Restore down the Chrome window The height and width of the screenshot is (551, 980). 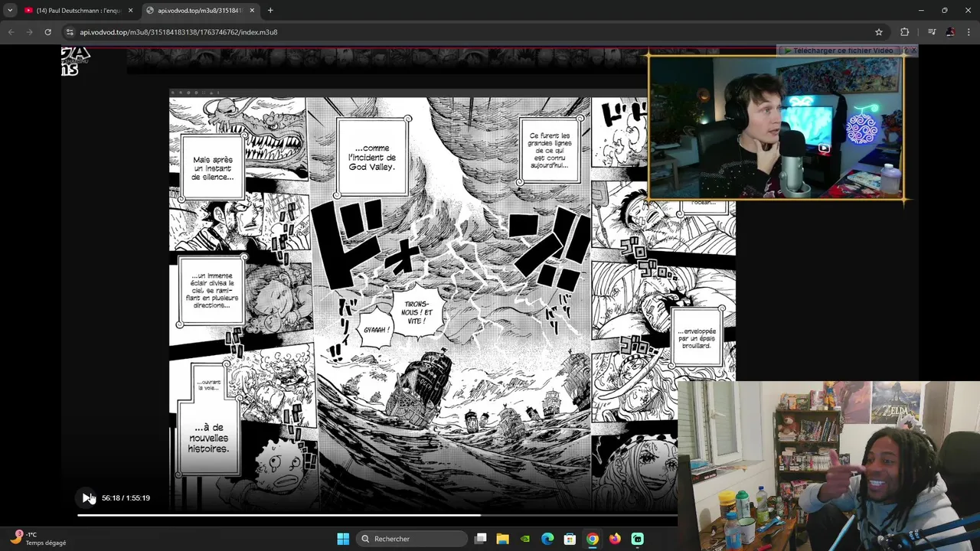tap(945, 11)
